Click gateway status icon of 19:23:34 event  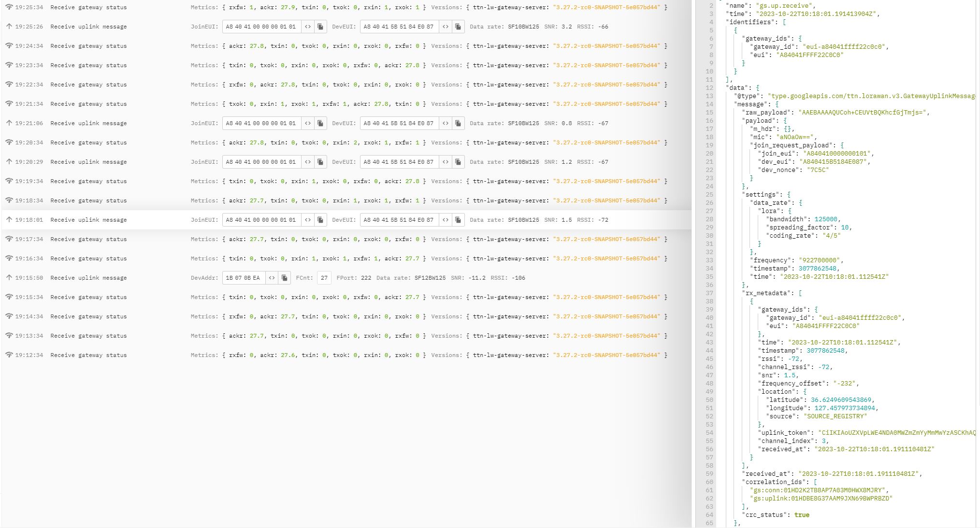pyautogui.click(x=9, y=65)
